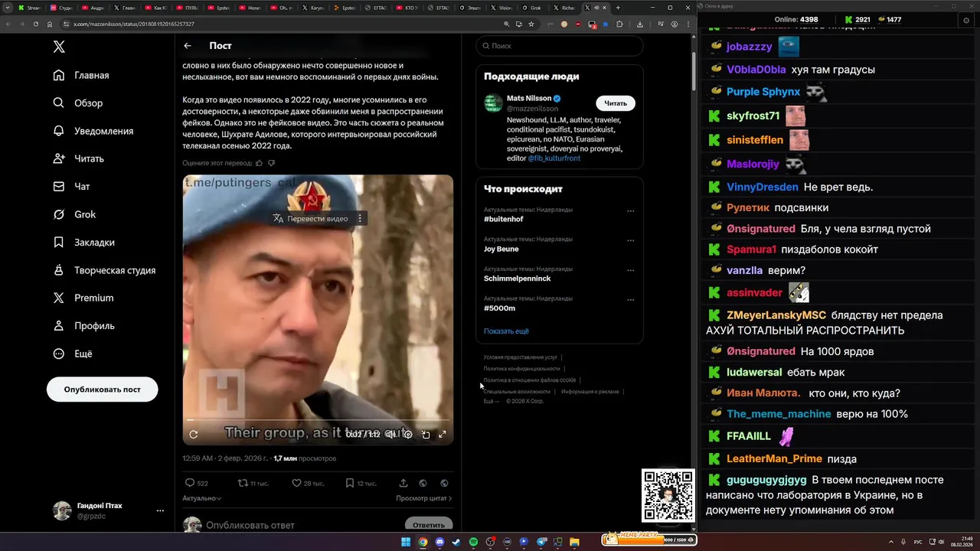The width and height of the screenshot is (980, 551).
Task: Open Обзор search page
Action: (x=78, y=103)
